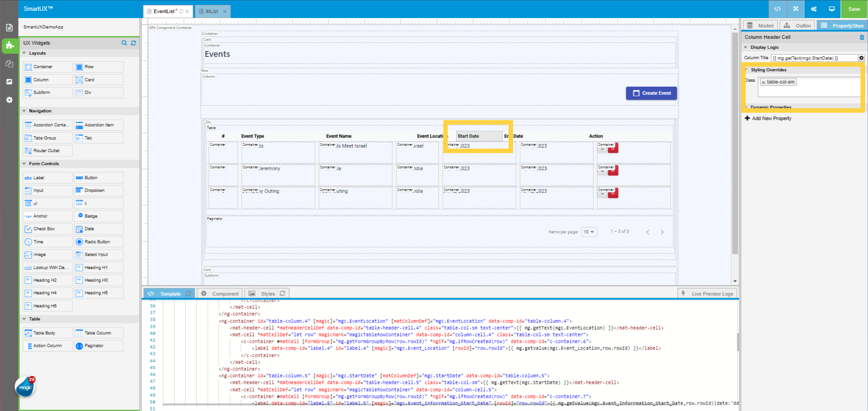Viewport: 868px width, 411px height.
Task: Click the next page arrow in paginator
Action: (662, 232)
